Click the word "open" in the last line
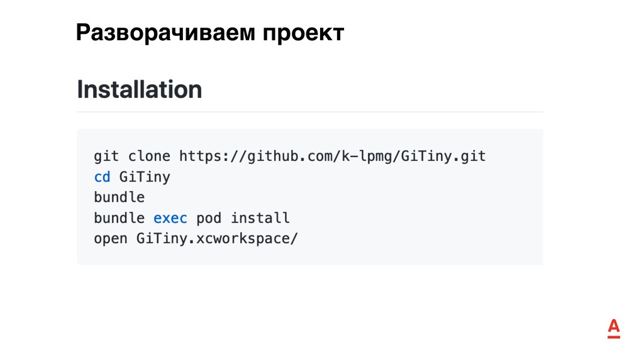 coord(111,239)
